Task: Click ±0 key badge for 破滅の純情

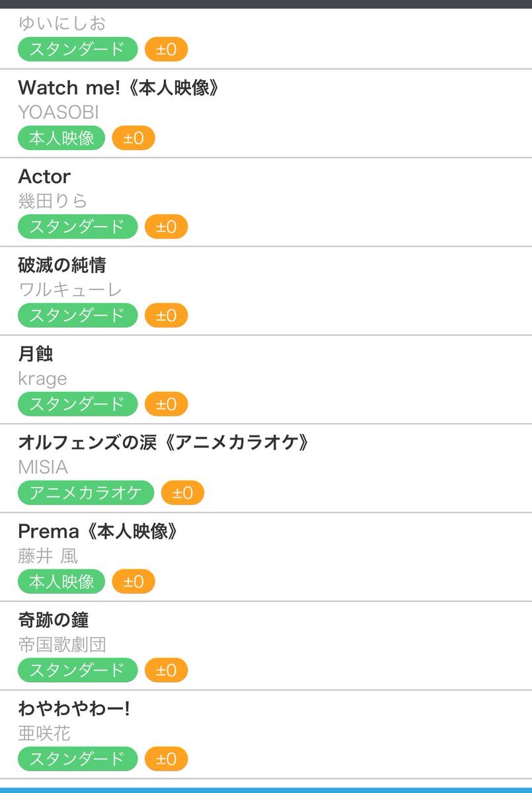Action: point(166,315)
